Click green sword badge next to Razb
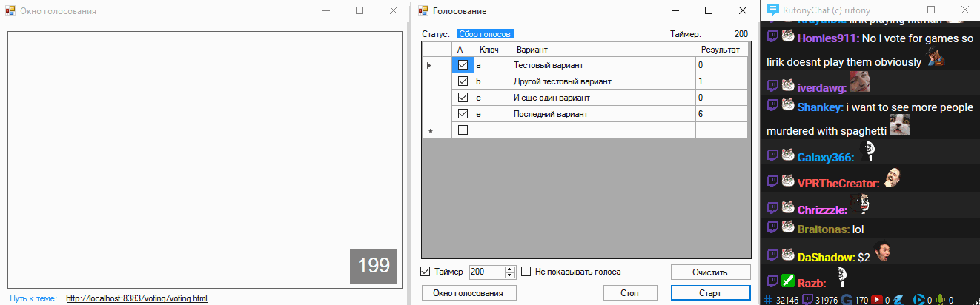Screen dimensions: 980x305 [x=788, y=281]
